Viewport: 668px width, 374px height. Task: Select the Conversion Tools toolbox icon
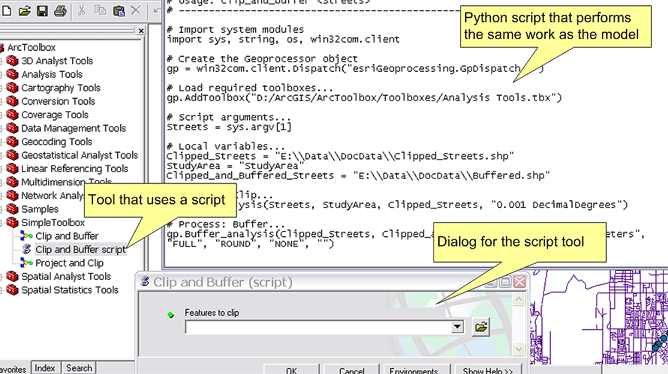pyautogui.click(x=12, y=101)
